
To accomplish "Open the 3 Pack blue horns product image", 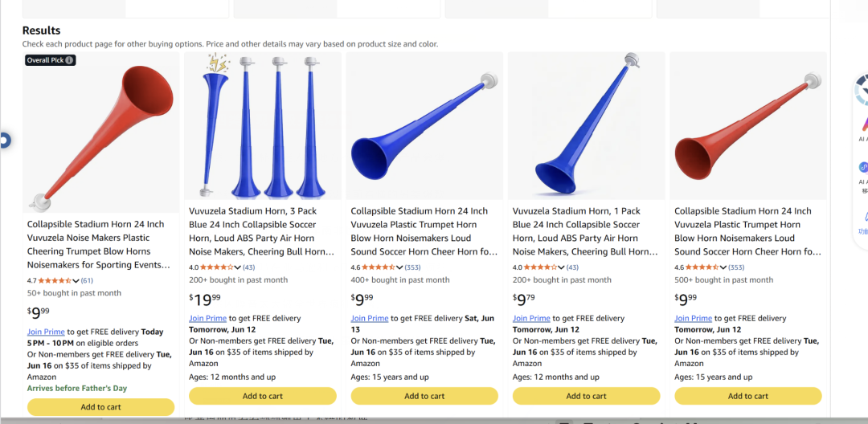I will [263, 126].
